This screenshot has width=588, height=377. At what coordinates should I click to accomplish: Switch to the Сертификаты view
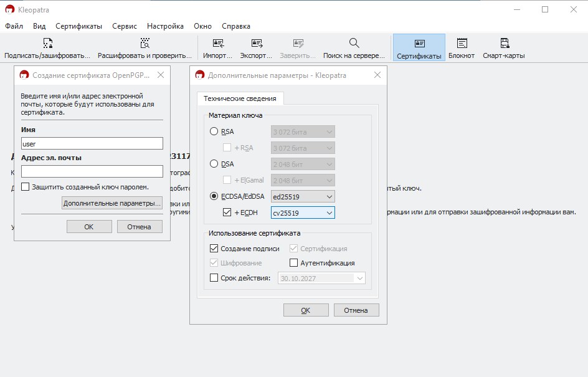pos(419,48)
